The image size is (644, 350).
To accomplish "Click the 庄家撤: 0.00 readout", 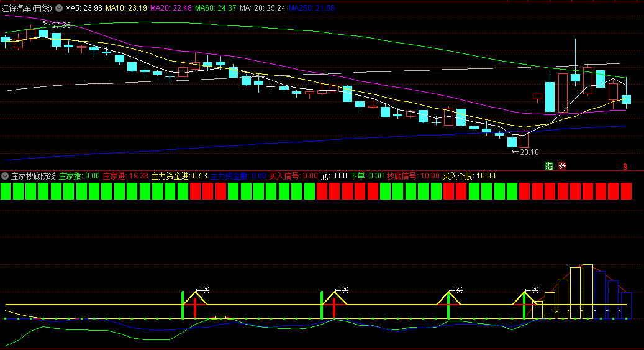I will point(79,176).
